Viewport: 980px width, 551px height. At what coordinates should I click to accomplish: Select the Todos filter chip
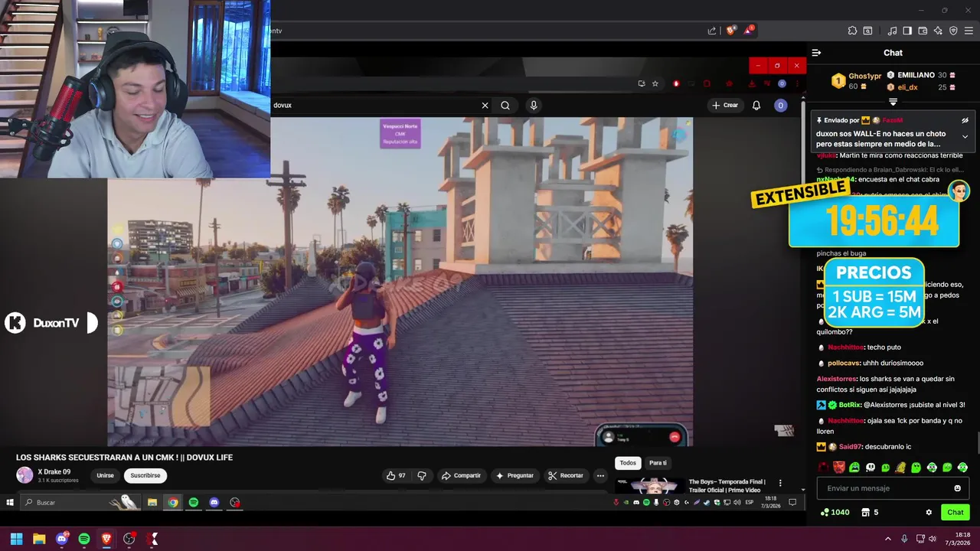tap(628, 463)
